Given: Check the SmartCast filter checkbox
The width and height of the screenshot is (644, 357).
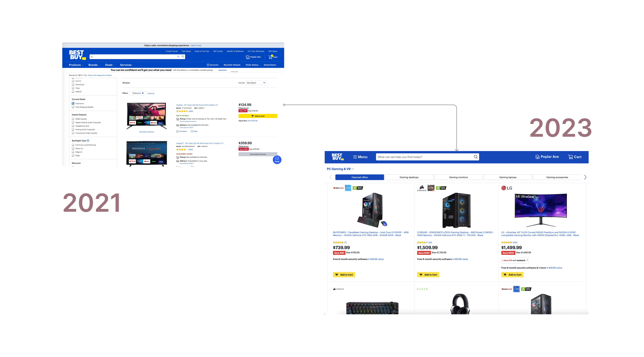Looking at the screenshot, I should tap(73, 84).
